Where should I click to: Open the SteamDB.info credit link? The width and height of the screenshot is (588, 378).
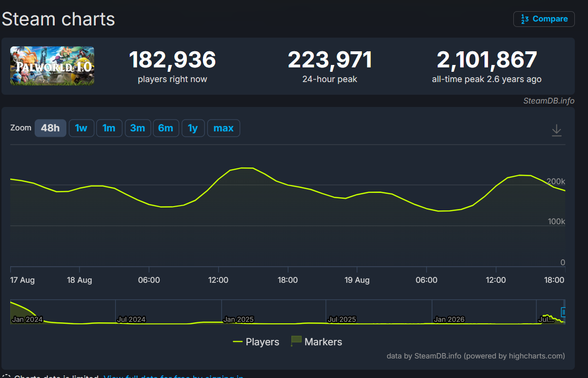coord(548,101)
